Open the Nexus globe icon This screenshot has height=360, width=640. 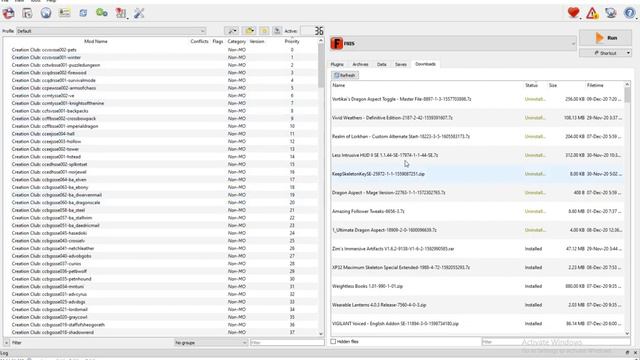46,13
